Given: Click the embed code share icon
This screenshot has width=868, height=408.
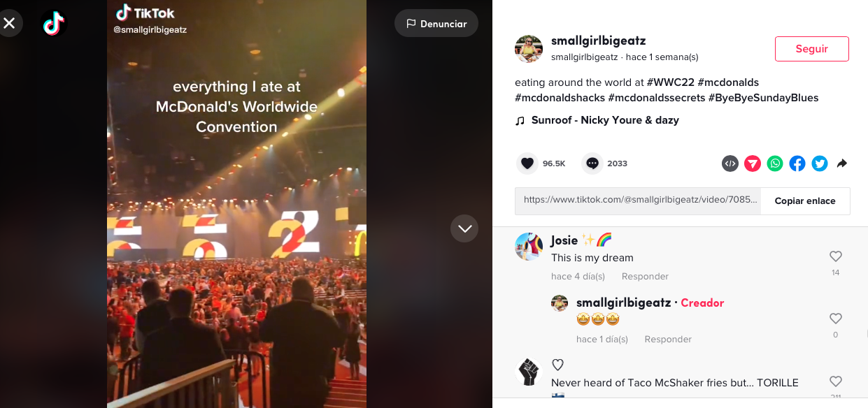Looking at the screenshot, I should (x=730, y=163).
